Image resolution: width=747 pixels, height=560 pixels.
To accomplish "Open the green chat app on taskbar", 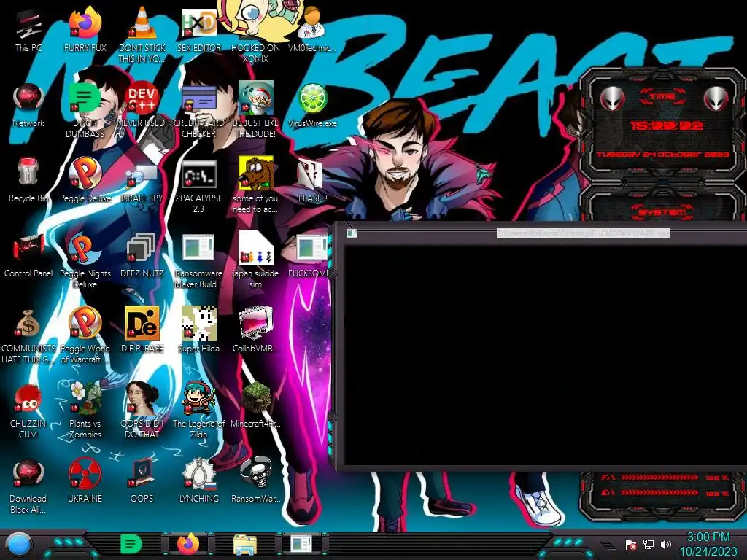I will pyautogui.click(x=131, y=544).
